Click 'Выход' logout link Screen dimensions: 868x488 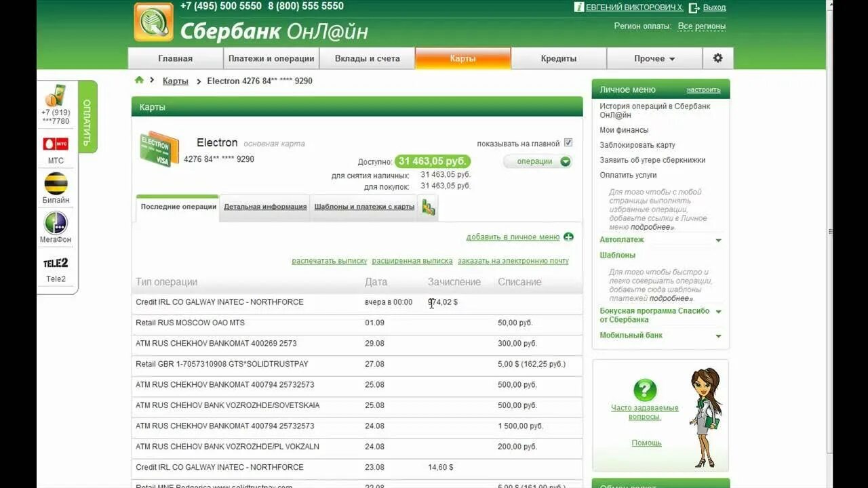(x=714, y=7)
